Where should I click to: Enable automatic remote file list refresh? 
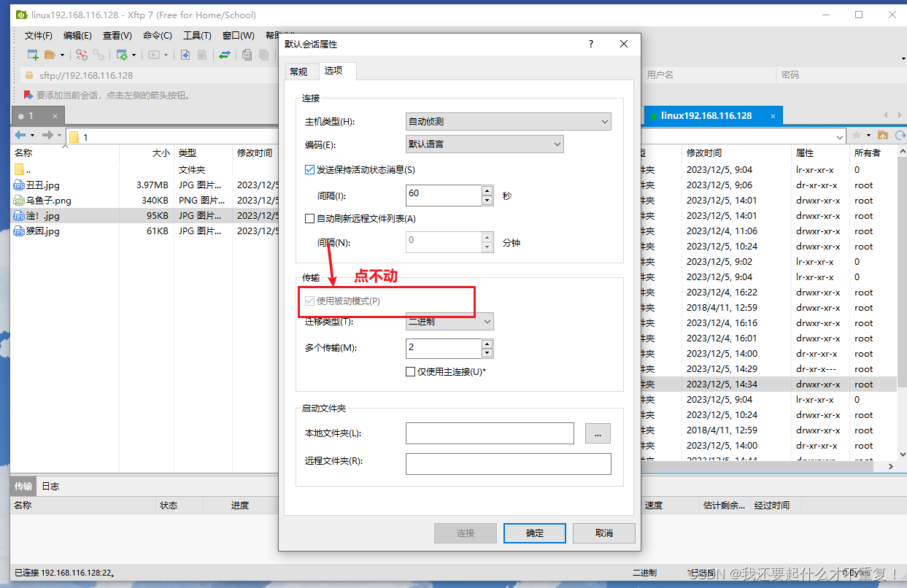pyautogui.click(x=309, y=217)
